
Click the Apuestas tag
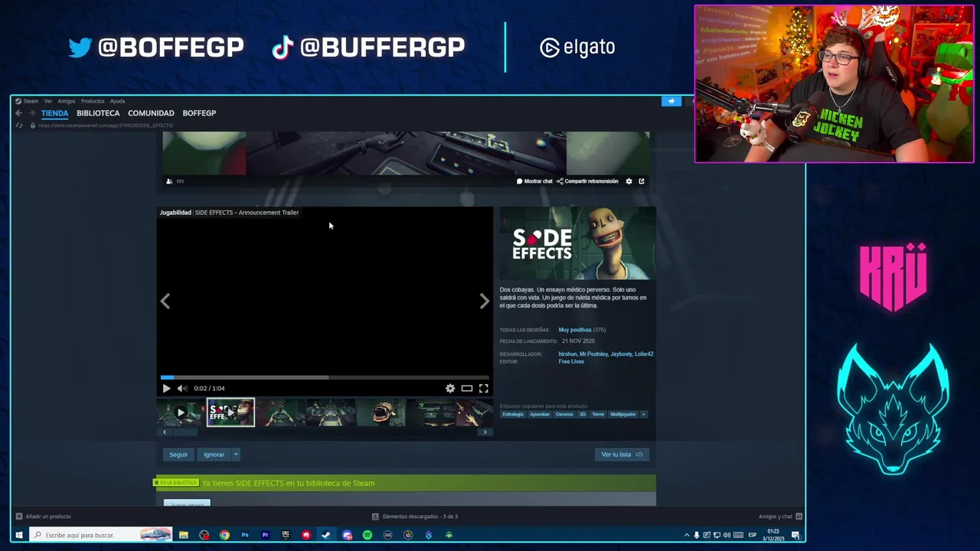pos(540,415)
